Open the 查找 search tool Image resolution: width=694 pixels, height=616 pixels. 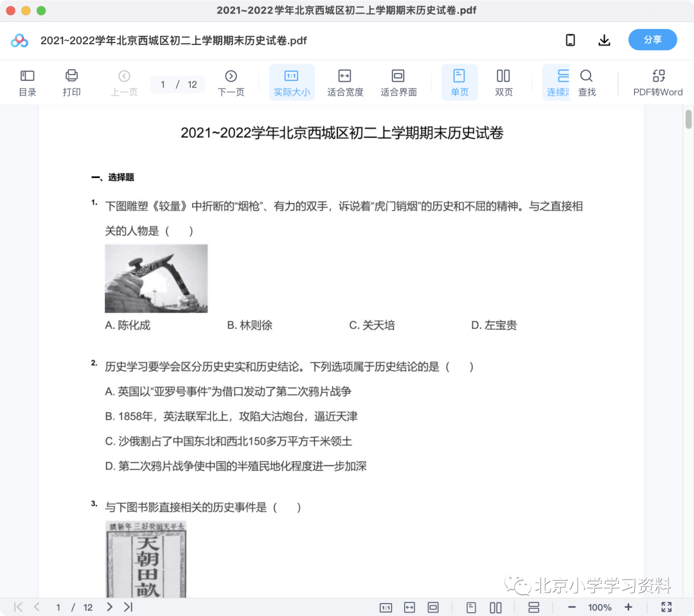587,83
